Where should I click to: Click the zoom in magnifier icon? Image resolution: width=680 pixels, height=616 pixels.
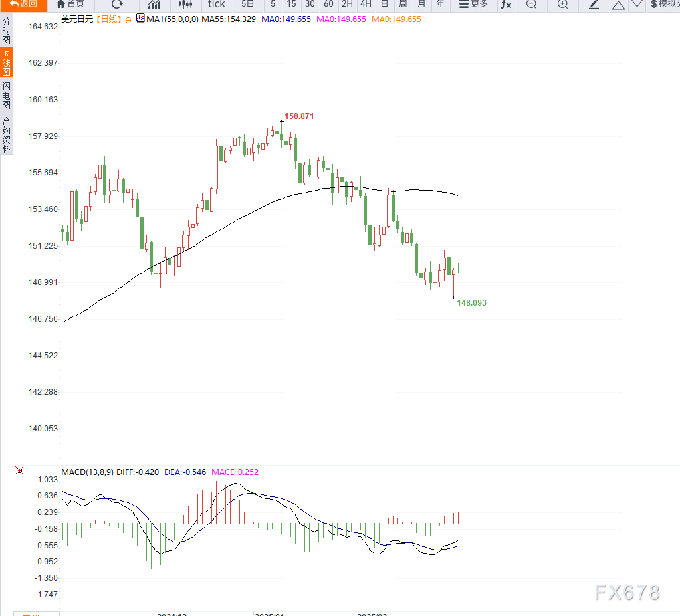562,5
